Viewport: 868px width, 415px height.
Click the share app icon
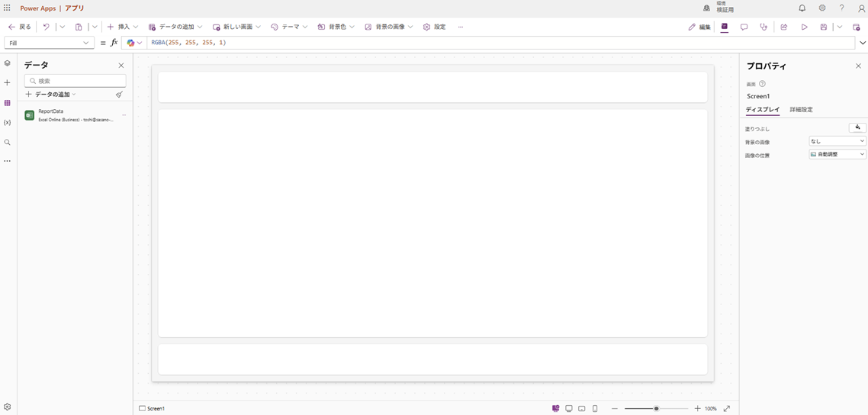pos(783,27)
